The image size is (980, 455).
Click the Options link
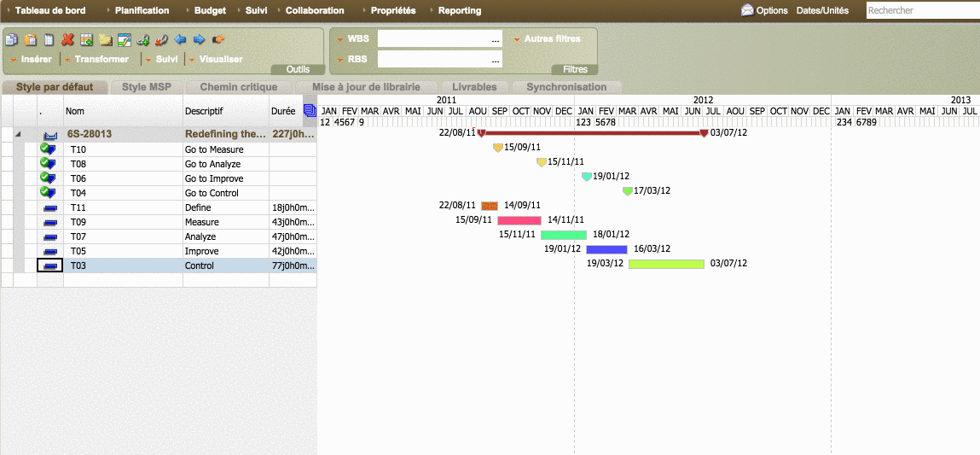pos(772,10)
